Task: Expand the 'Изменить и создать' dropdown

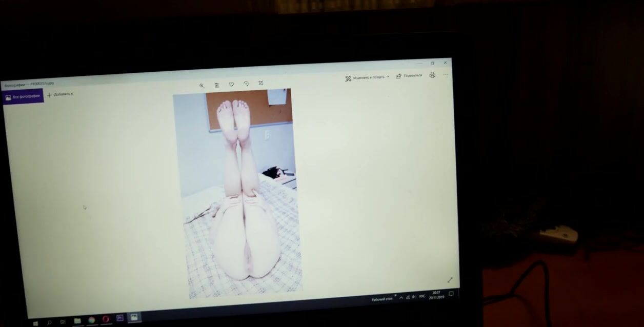Action: (x=367, y=77)
